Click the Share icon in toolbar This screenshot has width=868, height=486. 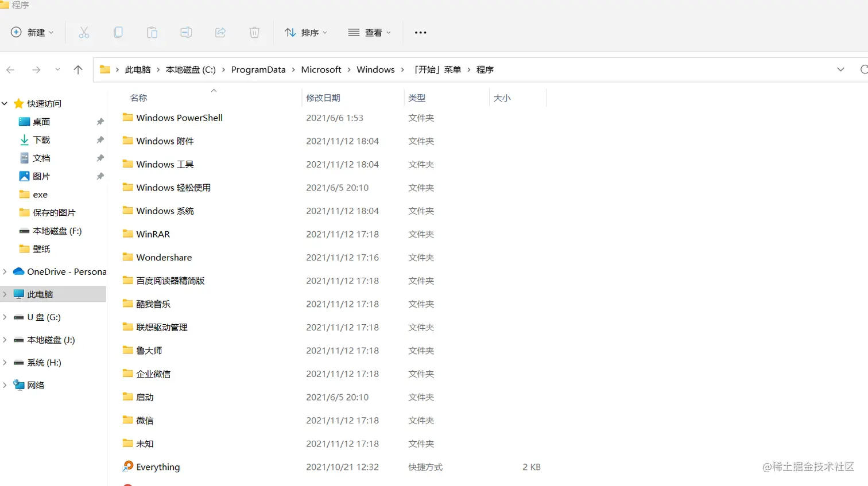click(x=220, y=33)
